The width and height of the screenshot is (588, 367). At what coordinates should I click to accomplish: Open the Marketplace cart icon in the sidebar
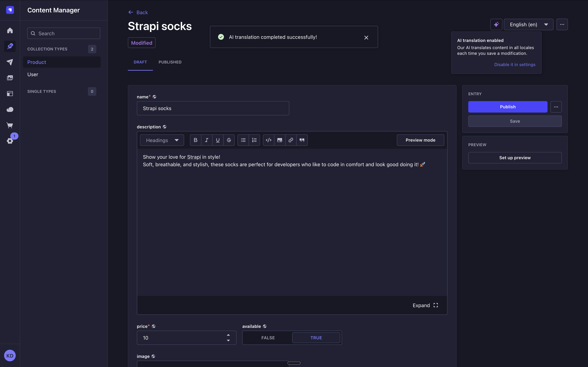click(10, 125)
